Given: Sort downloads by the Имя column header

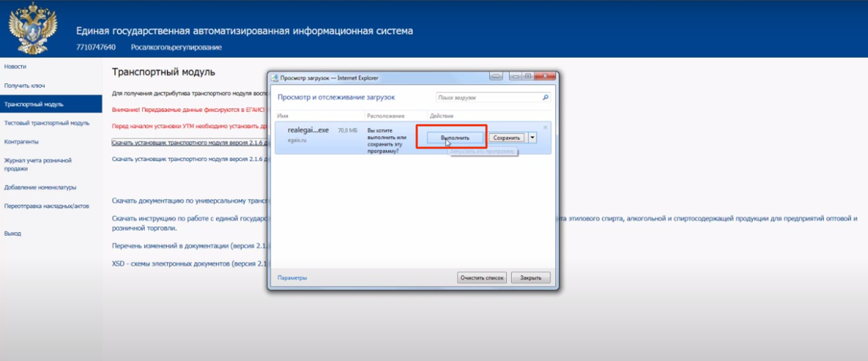Looking at the screenshot, I should pos(284,115).
